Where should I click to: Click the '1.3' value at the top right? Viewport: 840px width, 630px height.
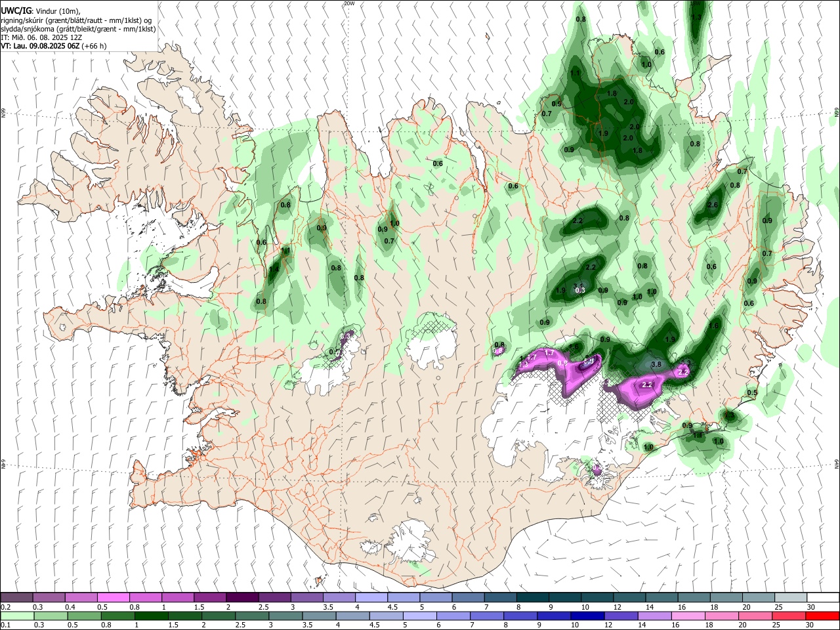(696, 17)
